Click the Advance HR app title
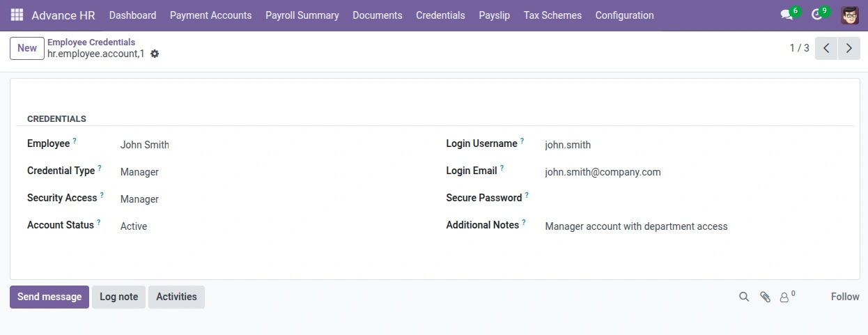Screen dimensions: 868x335 coord(63,15)
